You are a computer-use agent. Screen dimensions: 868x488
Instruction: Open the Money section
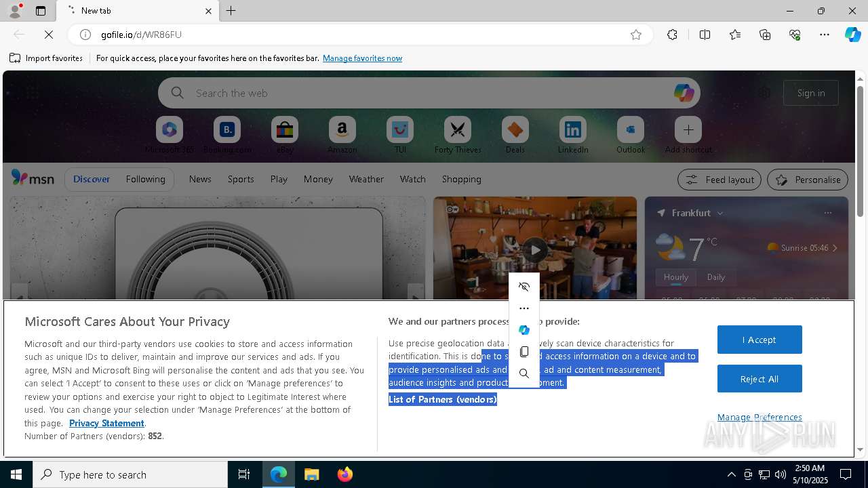318,179
